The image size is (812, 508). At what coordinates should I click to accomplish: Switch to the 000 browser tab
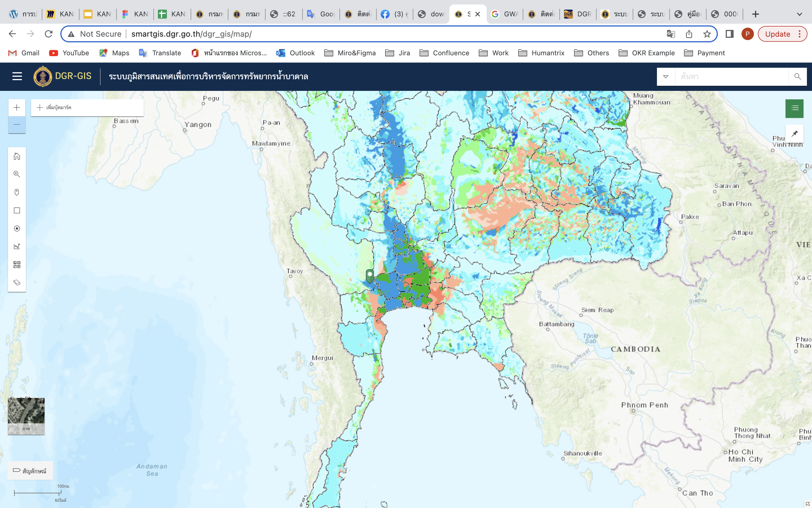click(x=725, y=14)
